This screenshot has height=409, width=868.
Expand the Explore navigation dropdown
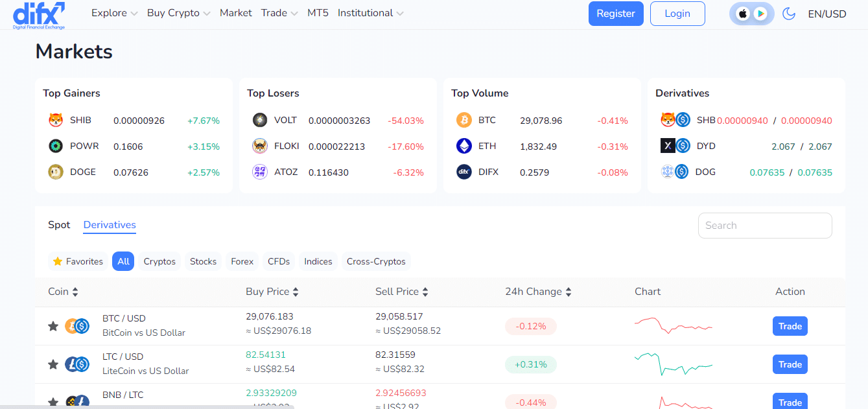click(x=114, y=13)
